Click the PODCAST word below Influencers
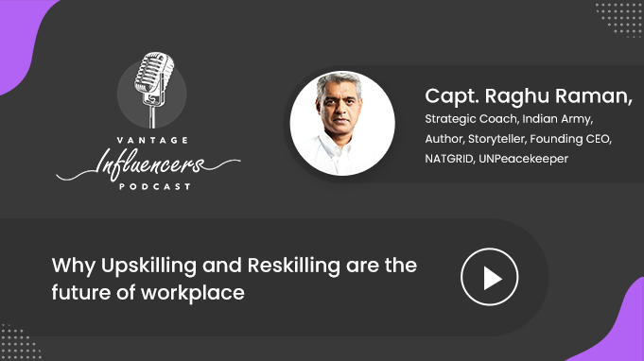This screenshot has width=644, height=361. [155, 187]
